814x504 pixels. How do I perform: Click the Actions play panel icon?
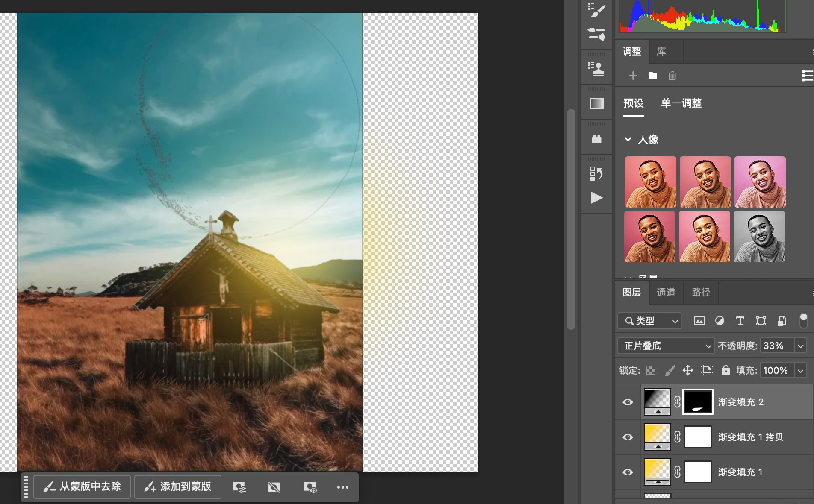[596, 198]
